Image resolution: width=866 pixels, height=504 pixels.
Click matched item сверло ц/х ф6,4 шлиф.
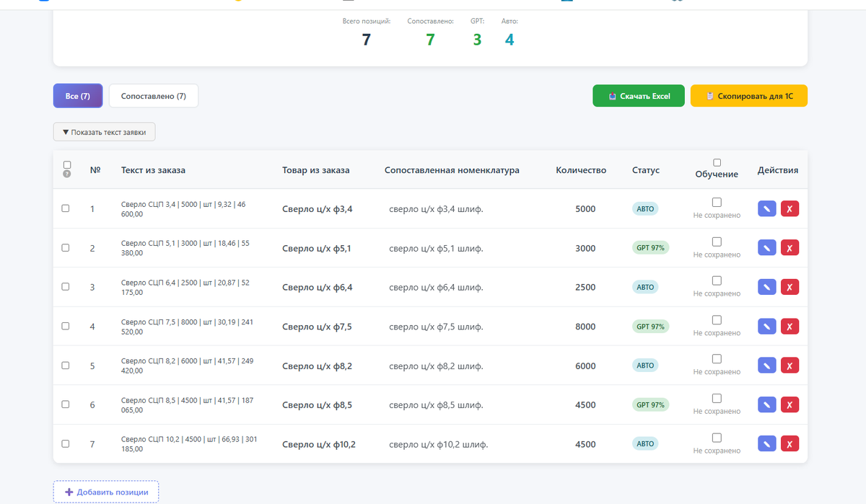[436, 287]
